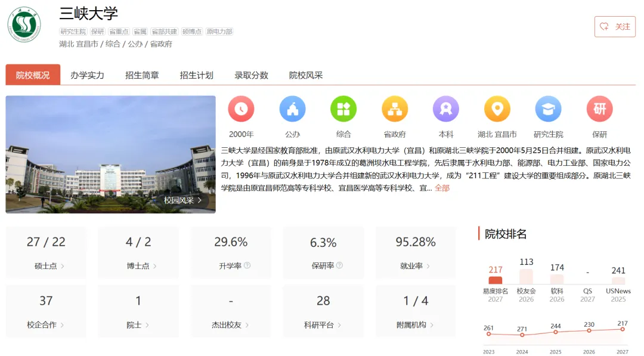Click the Three Gorges University logo
Screen dimensions: 644x356
click(x=24, y=24)
